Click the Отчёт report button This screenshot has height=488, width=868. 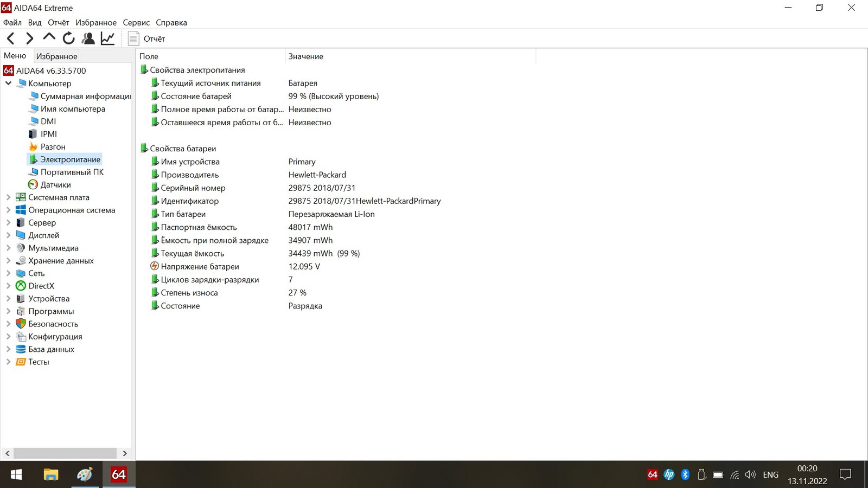(x=146, y=38)
